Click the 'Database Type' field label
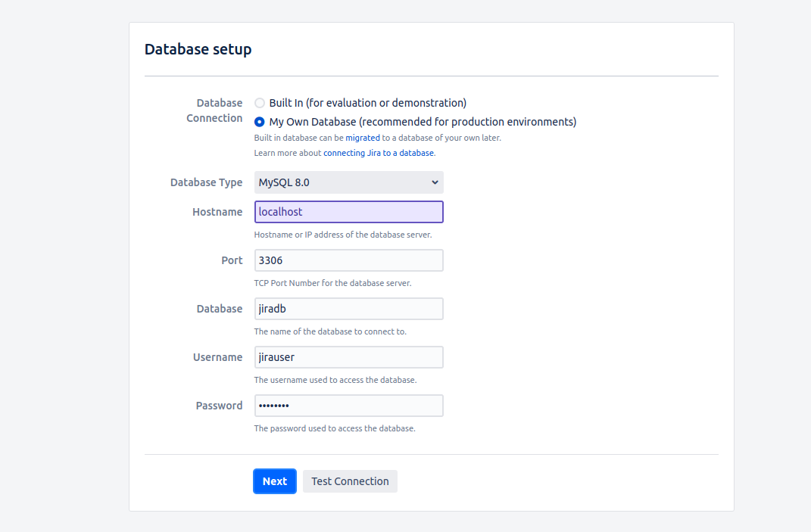This screenshot has width=811, height=532. 206,182
